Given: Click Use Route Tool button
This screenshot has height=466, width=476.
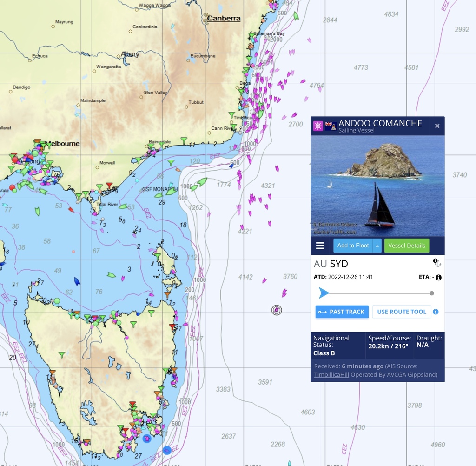Looking at the screenshot, I should point(401,312).
